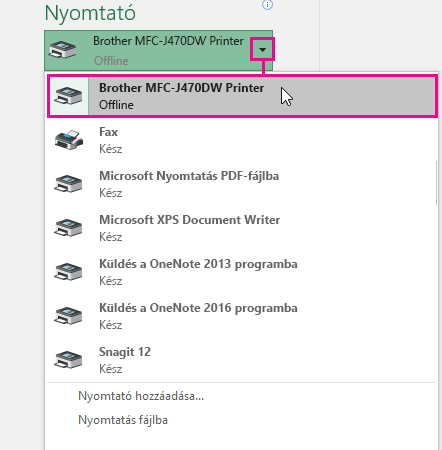
Task: Select the Snagit 12 printer
Action: click(x=241, y=360)
